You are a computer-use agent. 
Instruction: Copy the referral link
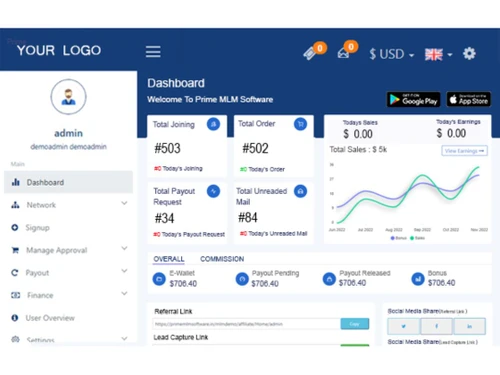[355, 324]
